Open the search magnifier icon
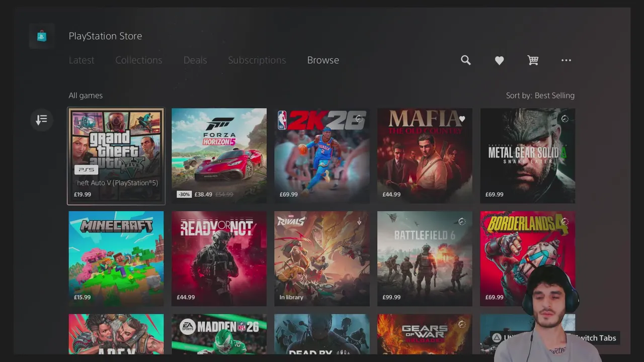Viewport: 644px width, 362px height. (466, 60)
